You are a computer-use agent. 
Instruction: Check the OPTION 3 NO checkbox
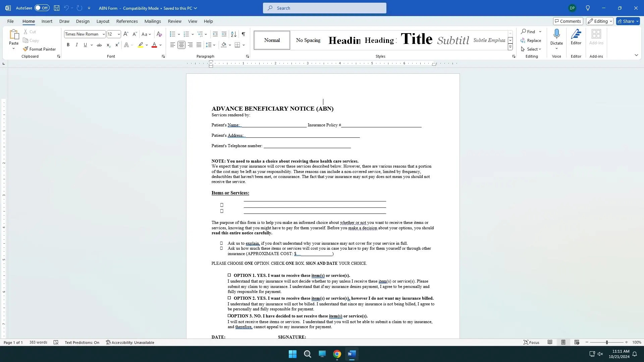coord(229,316)
